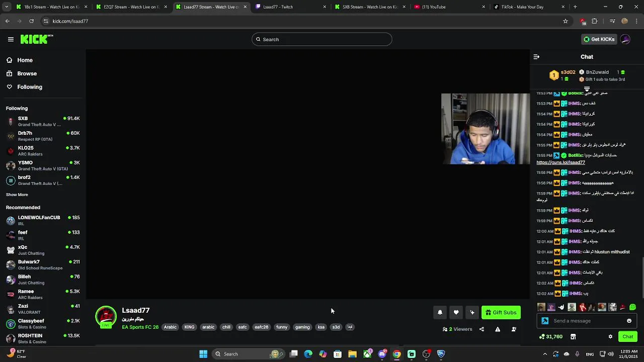The height and width of the screenshot is (362, 644).
Task: Open the emoji picker in chat
Action: [x=629, y=321]
